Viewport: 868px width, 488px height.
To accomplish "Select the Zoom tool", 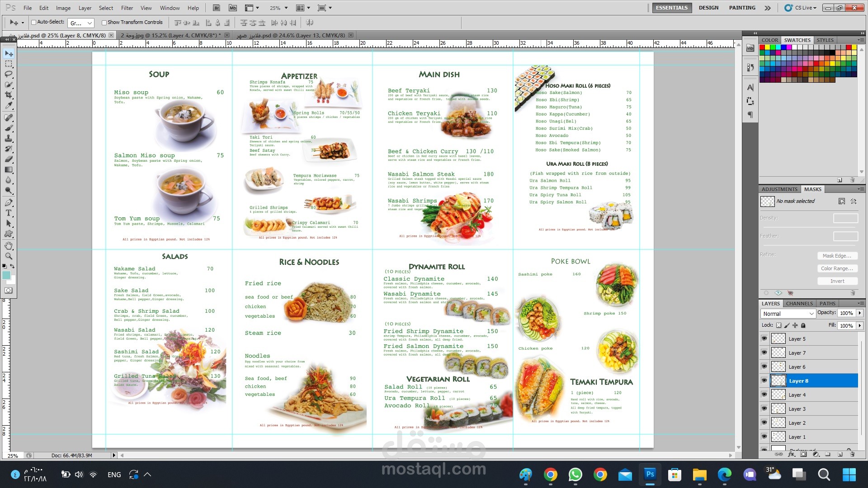I will [9, 256].
